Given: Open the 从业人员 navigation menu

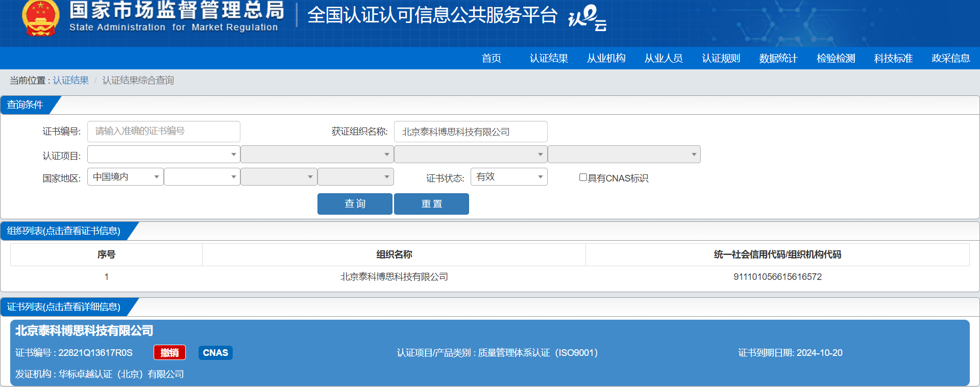Looking at the screenshot, I should point(664,58).
